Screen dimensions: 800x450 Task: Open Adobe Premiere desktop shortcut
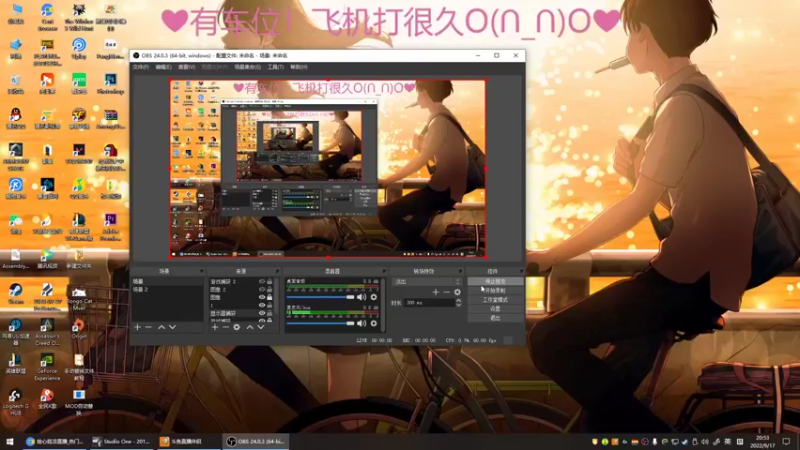pos(110,227)
